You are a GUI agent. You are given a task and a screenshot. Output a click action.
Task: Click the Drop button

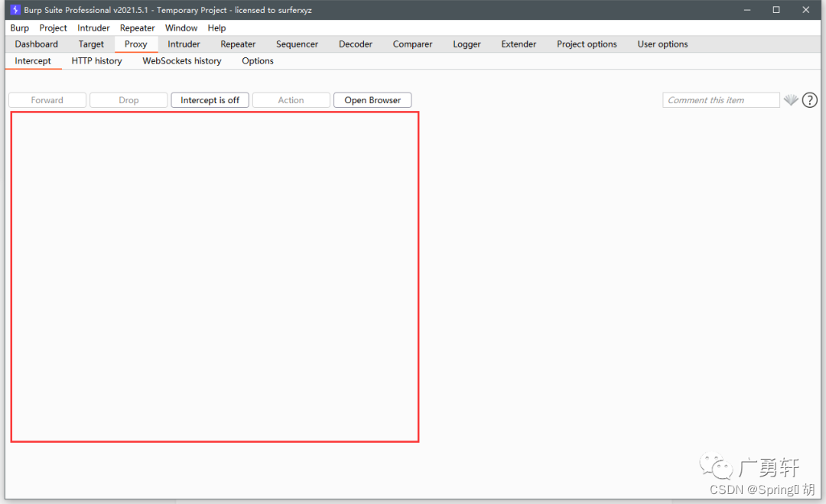[x=128, y=100]
